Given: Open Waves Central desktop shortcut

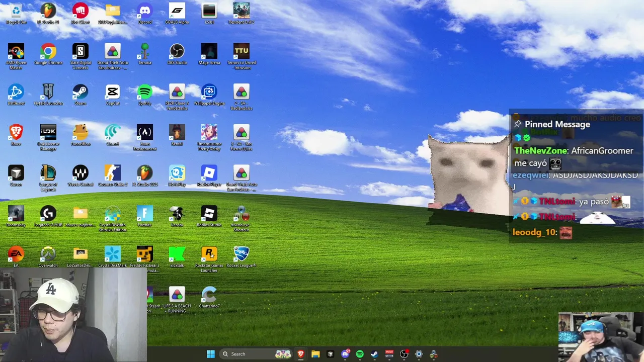Looking at the screenshot, I should pyautogui.click(x=80, y=176).
